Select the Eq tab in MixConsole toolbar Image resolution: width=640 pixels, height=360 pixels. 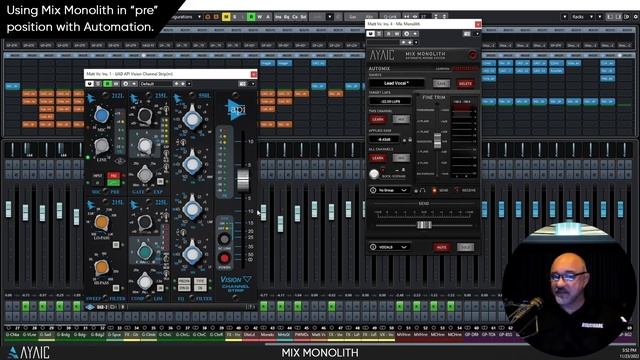[287, 17]
